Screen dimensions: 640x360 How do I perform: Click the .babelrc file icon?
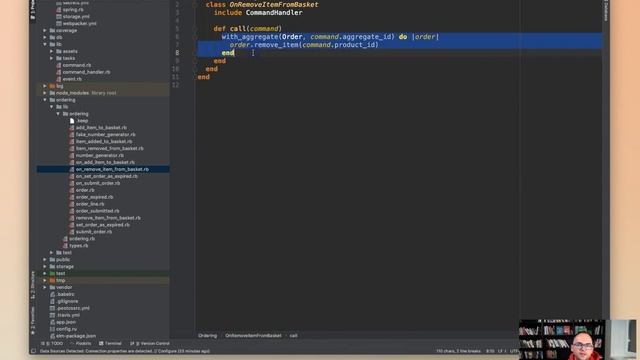click(52, 294)
